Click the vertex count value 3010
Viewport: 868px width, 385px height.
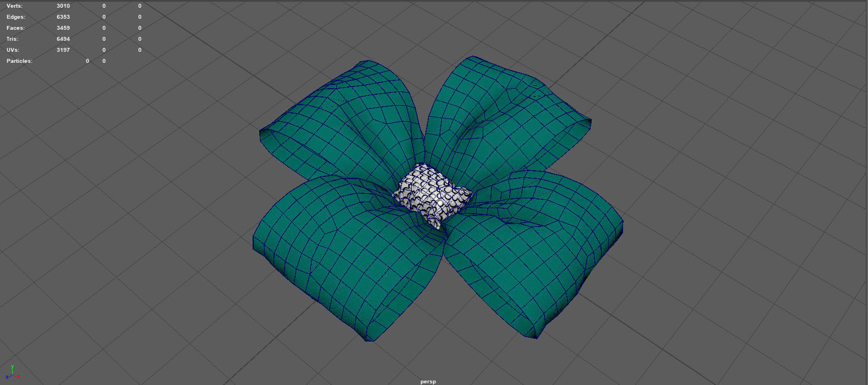63,6
